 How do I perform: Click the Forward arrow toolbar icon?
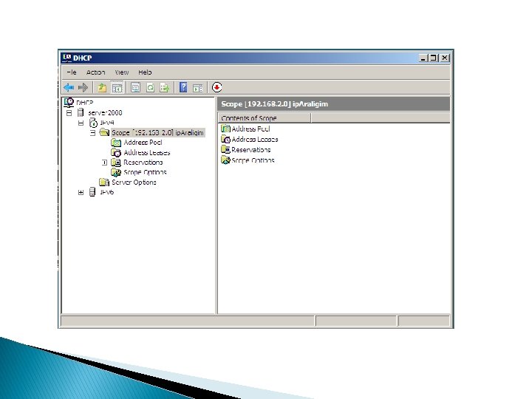click(83, 87)
